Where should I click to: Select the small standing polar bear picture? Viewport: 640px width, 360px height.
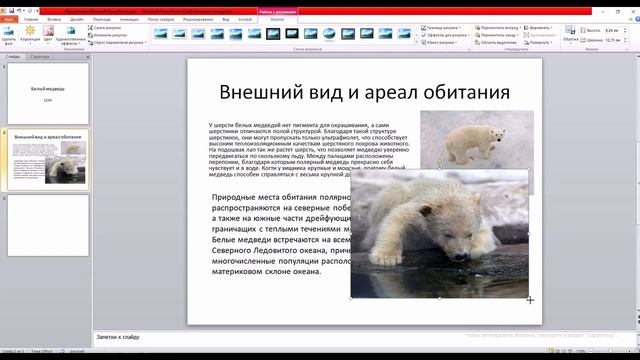[477, 139]
